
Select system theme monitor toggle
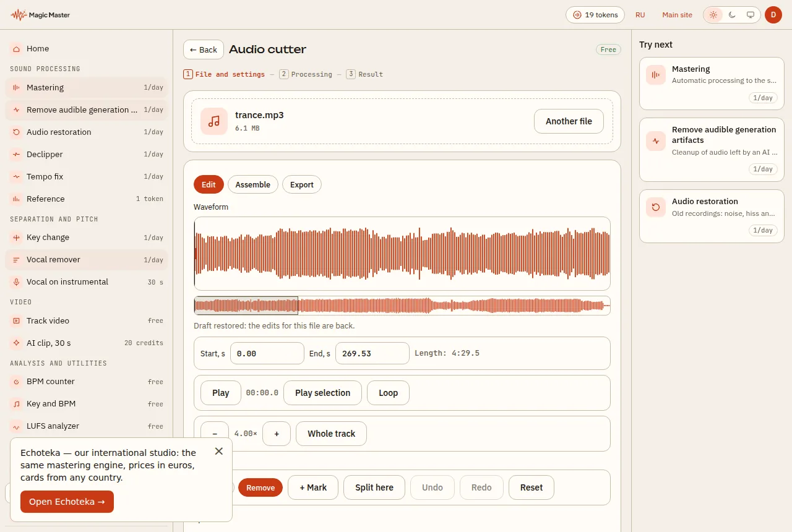(751, 15)
